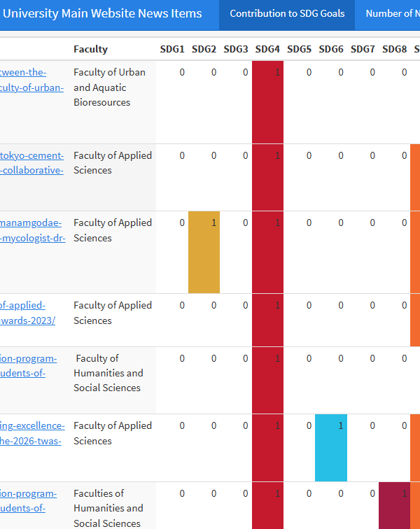This screenshot has width=420, height=529.
Task: Select the maroon SDG8 highlighted cell
Action: 394,505
